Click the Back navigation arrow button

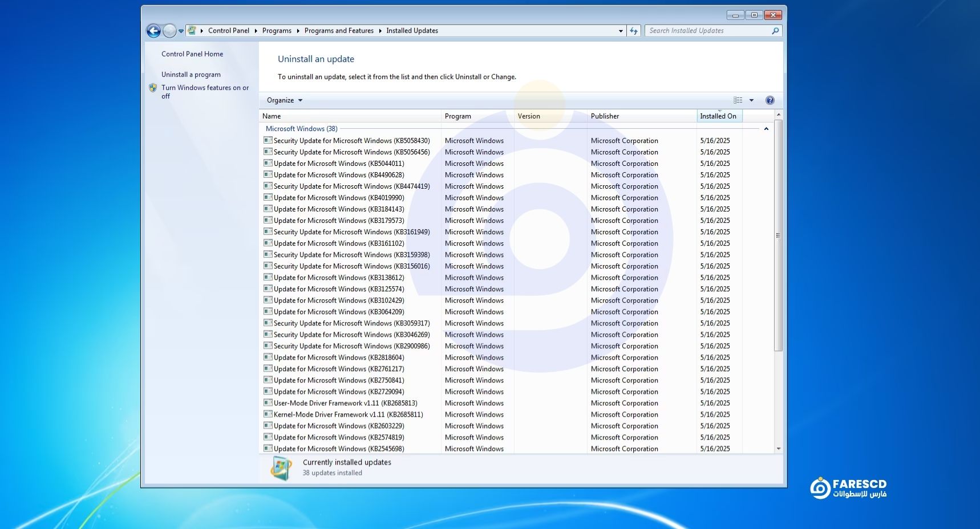pyautogui.click(x=153, y=31)
